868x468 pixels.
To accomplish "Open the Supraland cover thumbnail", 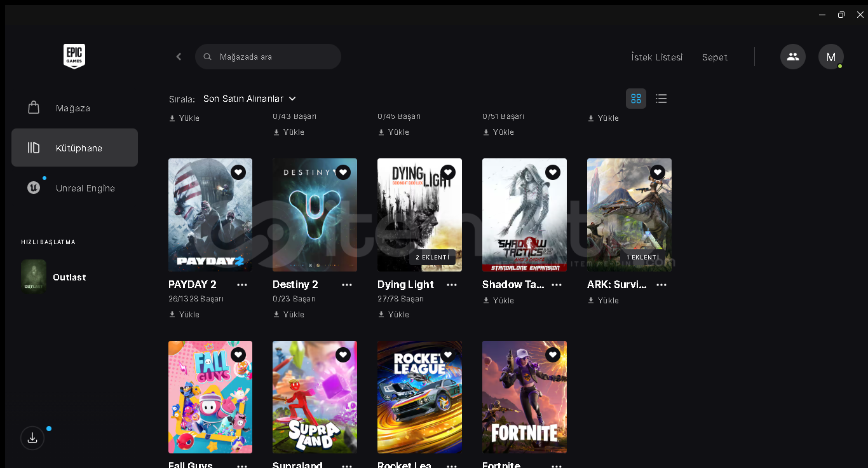I will [x=315, y=397].
